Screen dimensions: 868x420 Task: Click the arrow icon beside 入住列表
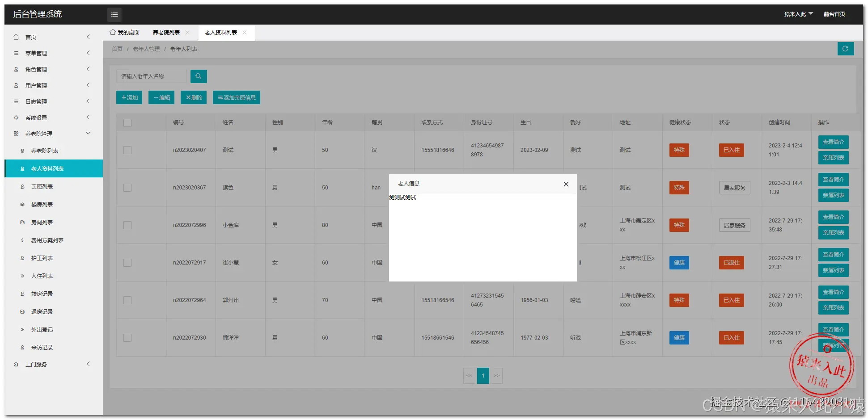click(x=22, y=276)
